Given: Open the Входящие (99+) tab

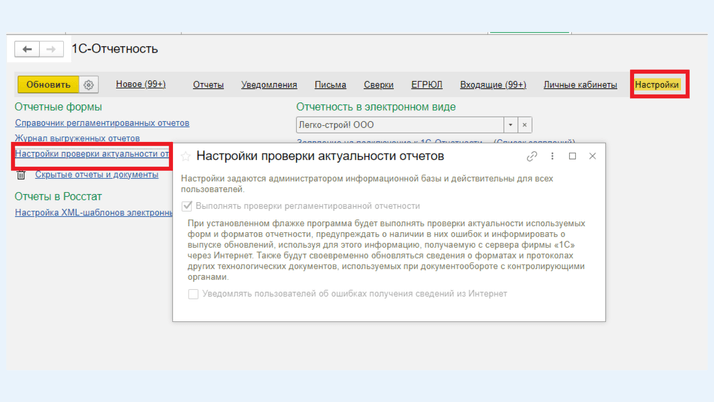Looking at the screenshot, I should click(x=493, y=85).
